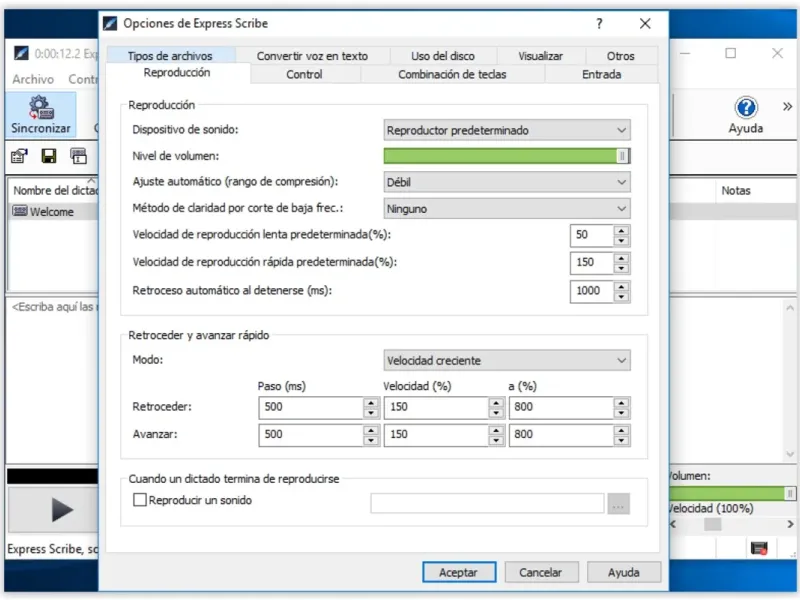The image size is (800, 600).
Task: Enable the Reproducir un sonido checkbox
Action: [140, 499]
